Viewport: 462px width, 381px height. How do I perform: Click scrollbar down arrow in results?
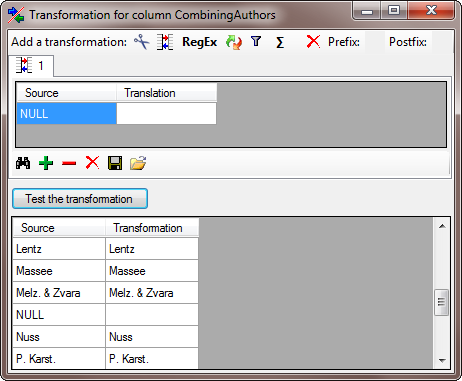pyautogui.click(x=442, y=360)
